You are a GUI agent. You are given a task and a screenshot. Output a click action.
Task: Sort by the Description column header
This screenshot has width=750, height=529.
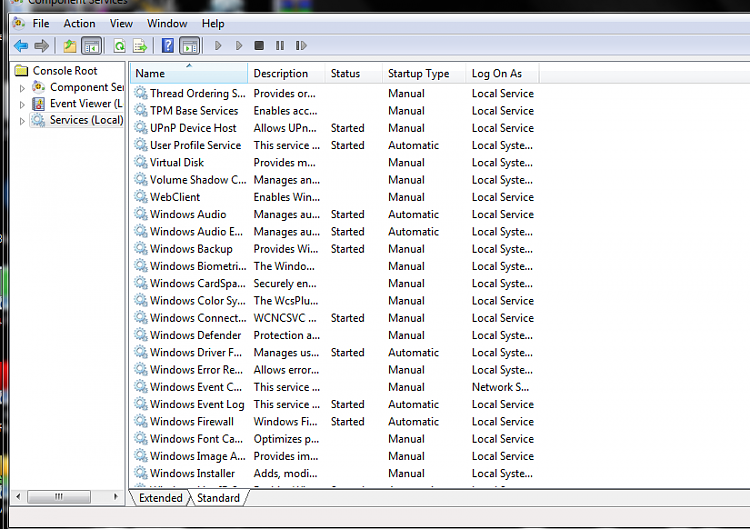pos(286,73)
